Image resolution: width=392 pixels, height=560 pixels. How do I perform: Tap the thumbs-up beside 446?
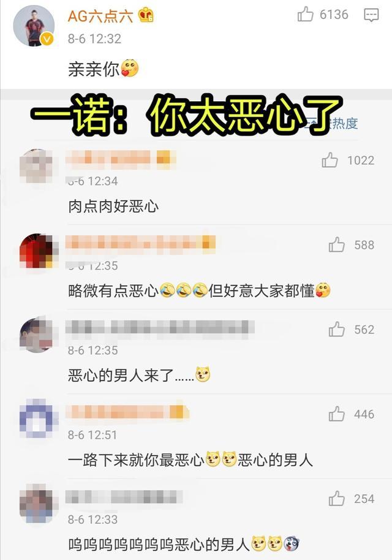click(x=337, y=414)
